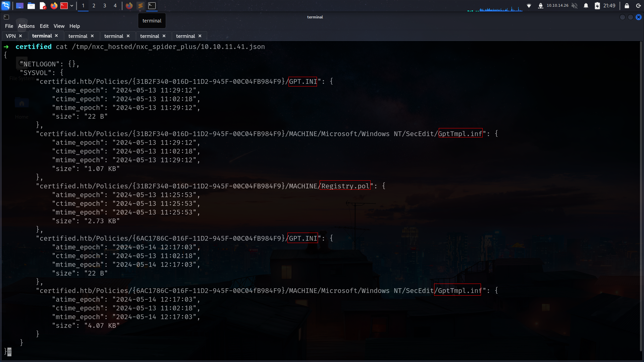This screenshot has height=362, width=644.
Task: Launch the text editor panel icon
Action: 43,6
